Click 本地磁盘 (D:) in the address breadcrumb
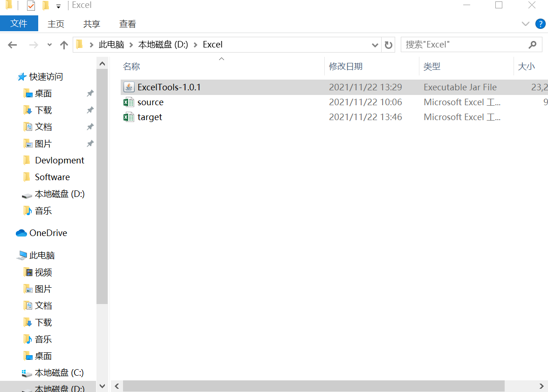548x392 pixels. (x=163, y=45)
